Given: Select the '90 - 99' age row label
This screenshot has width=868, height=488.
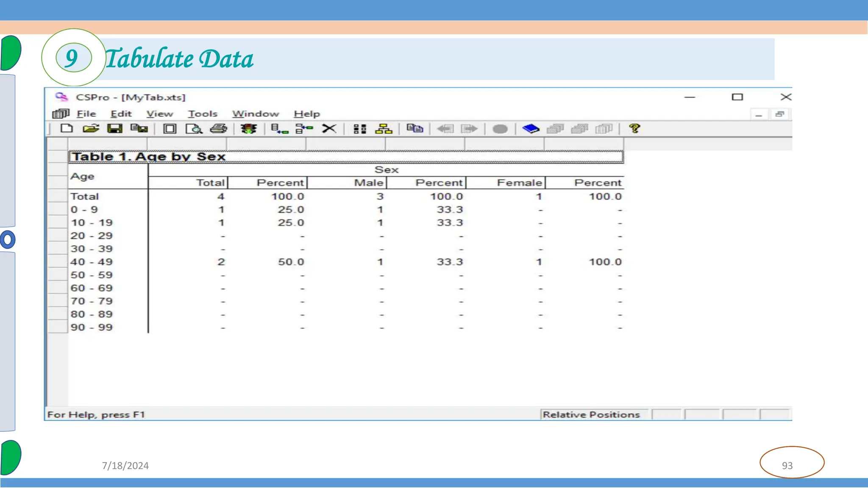Looking at the screenshot, I should pos(92,328).
